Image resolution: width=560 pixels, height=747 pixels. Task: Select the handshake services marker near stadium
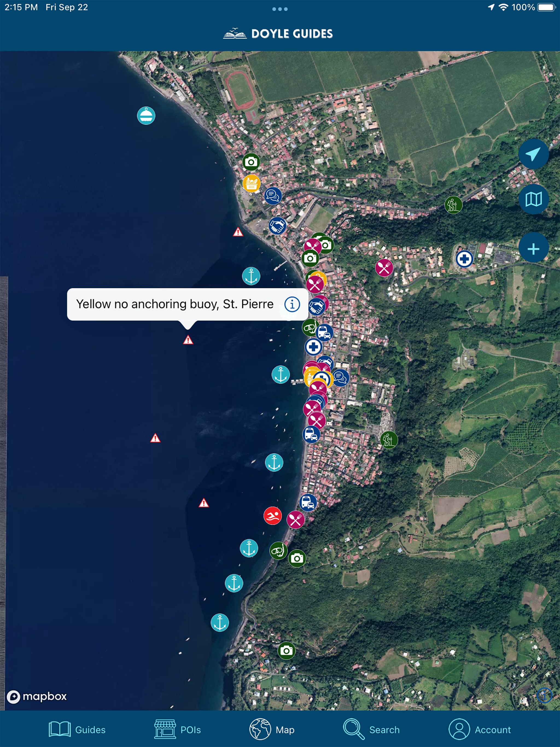coord(278,226)
